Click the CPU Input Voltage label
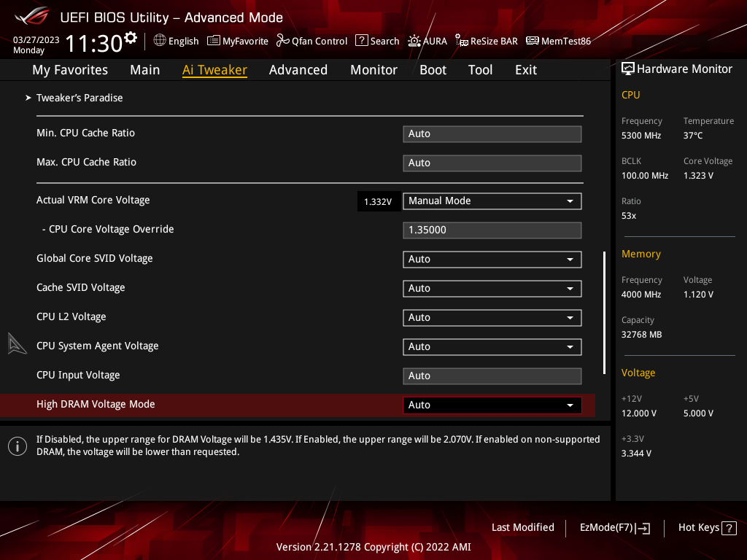 [x=78, y=376]
